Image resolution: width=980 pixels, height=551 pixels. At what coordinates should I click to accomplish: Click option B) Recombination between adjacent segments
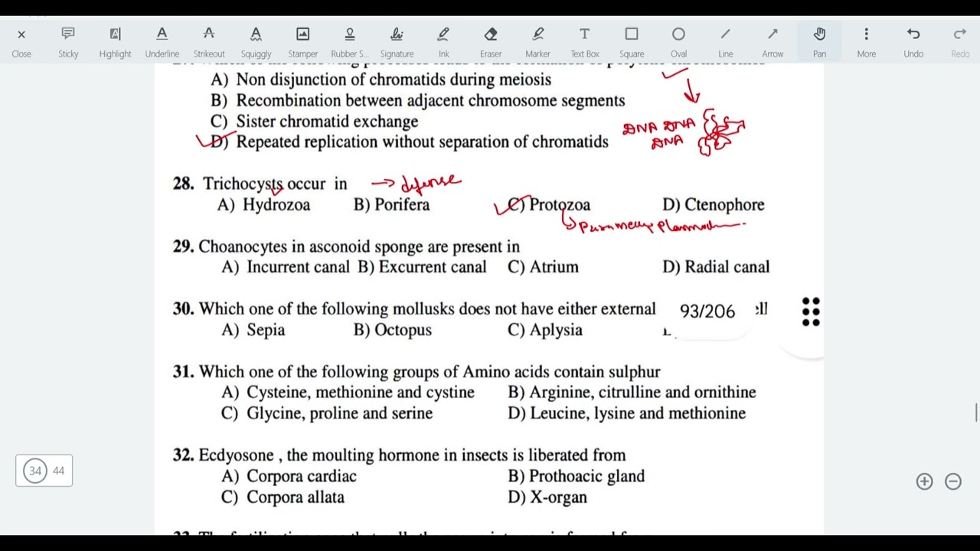(417, 100)
